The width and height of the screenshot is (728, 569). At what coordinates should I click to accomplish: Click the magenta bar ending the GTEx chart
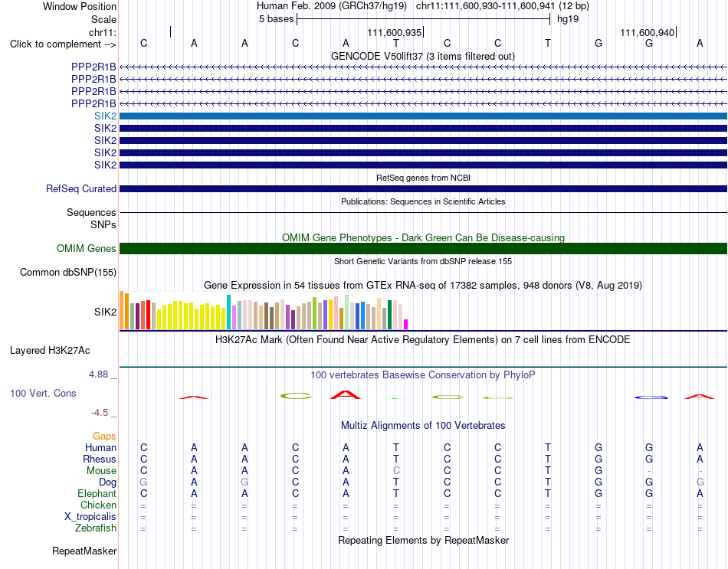pos(406,325)
